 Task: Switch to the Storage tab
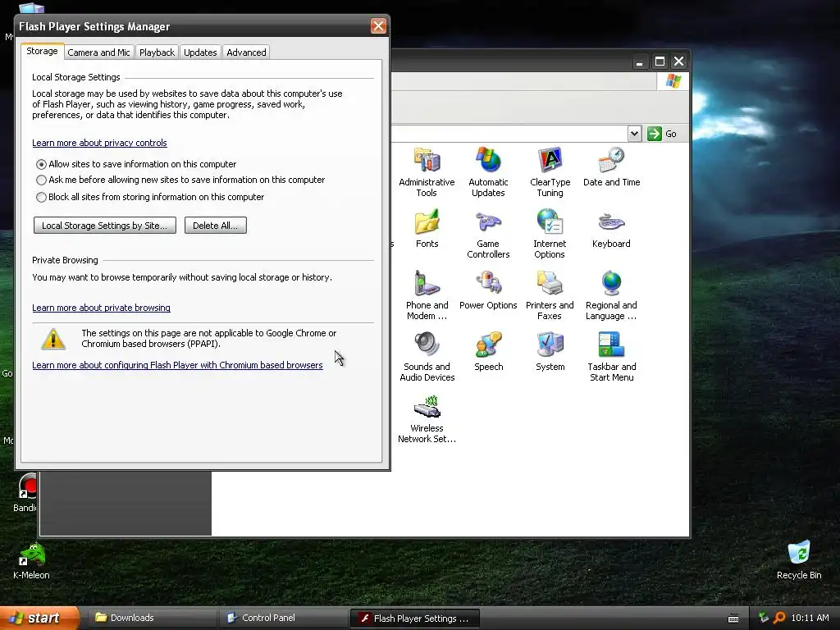42,52
